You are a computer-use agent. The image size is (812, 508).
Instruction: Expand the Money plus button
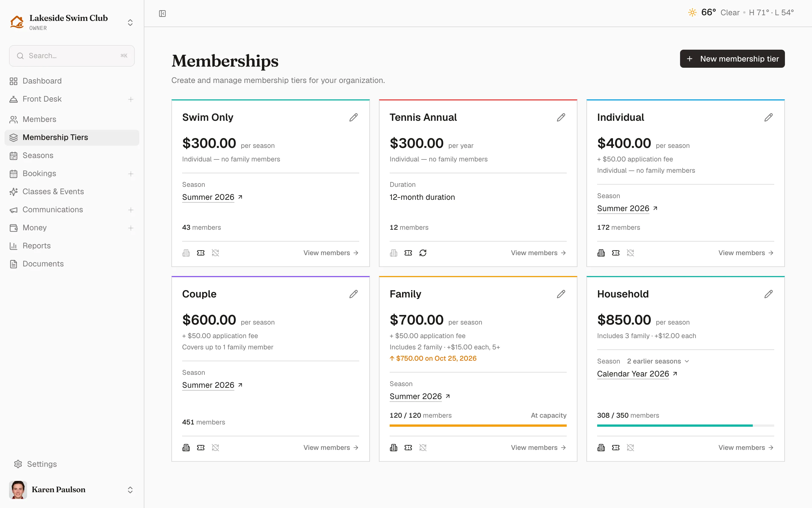click(x=131, y=228)
